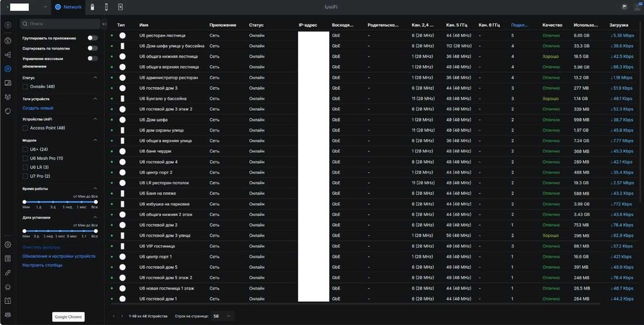Check the Онлайн (40) status checkbox

(26, 87)
